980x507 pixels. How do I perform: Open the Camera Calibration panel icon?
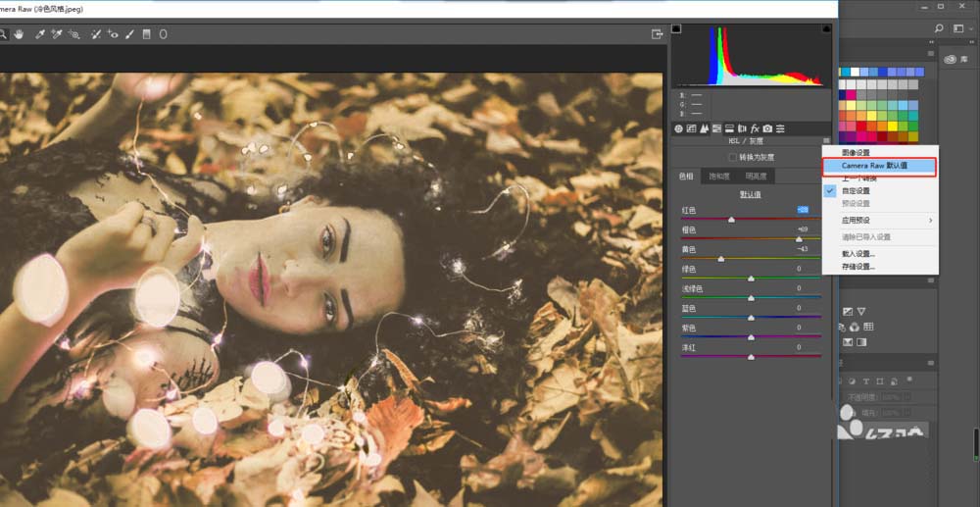(x=767, y=128)
